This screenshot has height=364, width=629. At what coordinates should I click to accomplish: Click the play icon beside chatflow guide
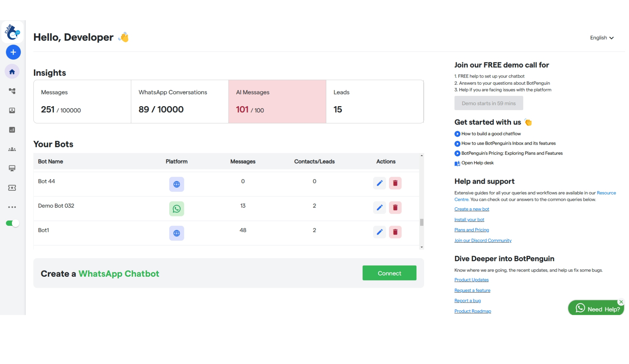click(x=457, y=134)
